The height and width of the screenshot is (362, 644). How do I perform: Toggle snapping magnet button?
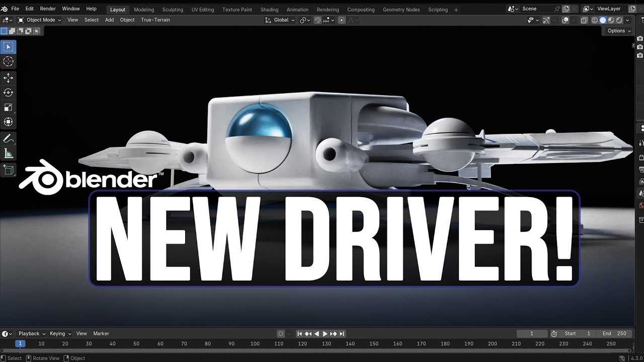pyautogui.click(x=318, y=20)
